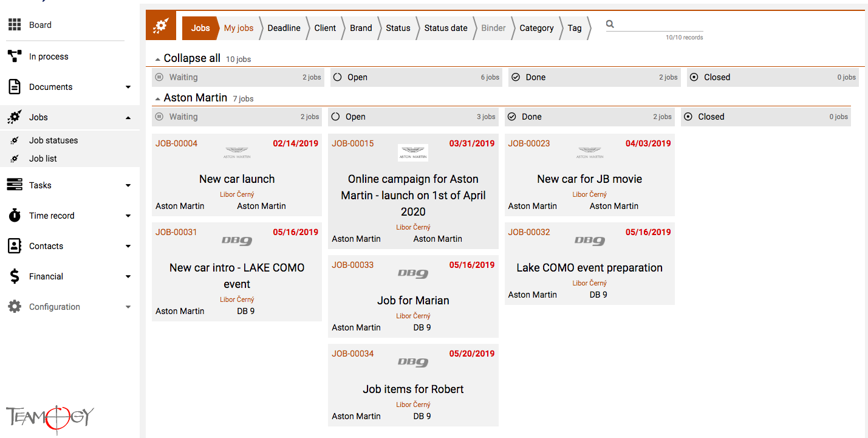
Task: Click DB9 logo on JOB-00031 card
Action: (237, 241)
